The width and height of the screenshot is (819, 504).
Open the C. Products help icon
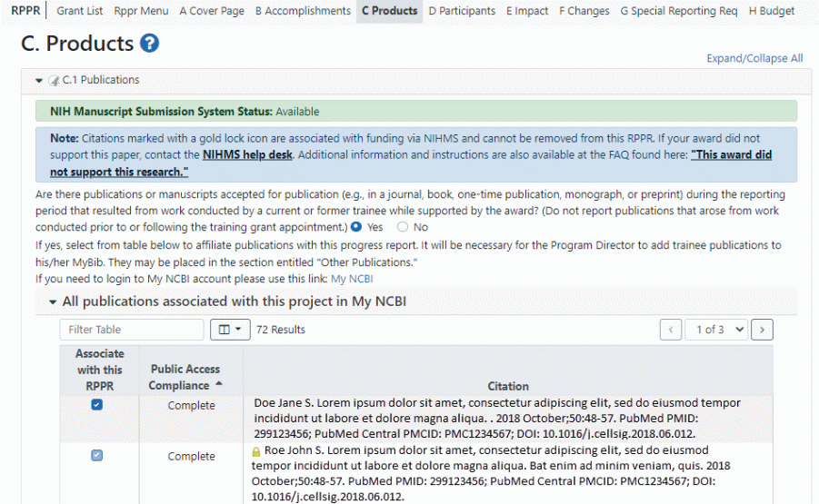pyautogui.click(x=151, y=43)
